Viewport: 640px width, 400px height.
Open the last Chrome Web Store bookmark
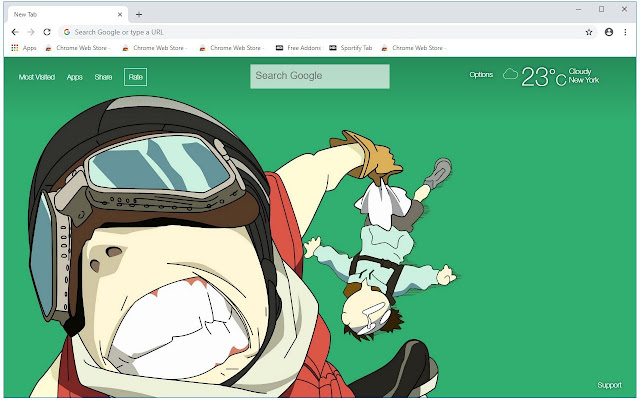413,48
